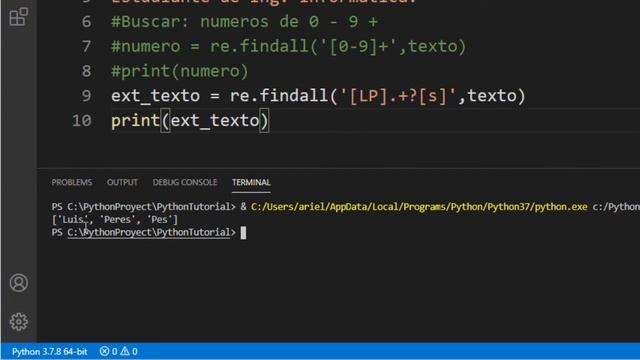Viewport: 640px width, 360px height.
Task: Click the terminal cursor at the prompt
Action: tap(243, 233)
